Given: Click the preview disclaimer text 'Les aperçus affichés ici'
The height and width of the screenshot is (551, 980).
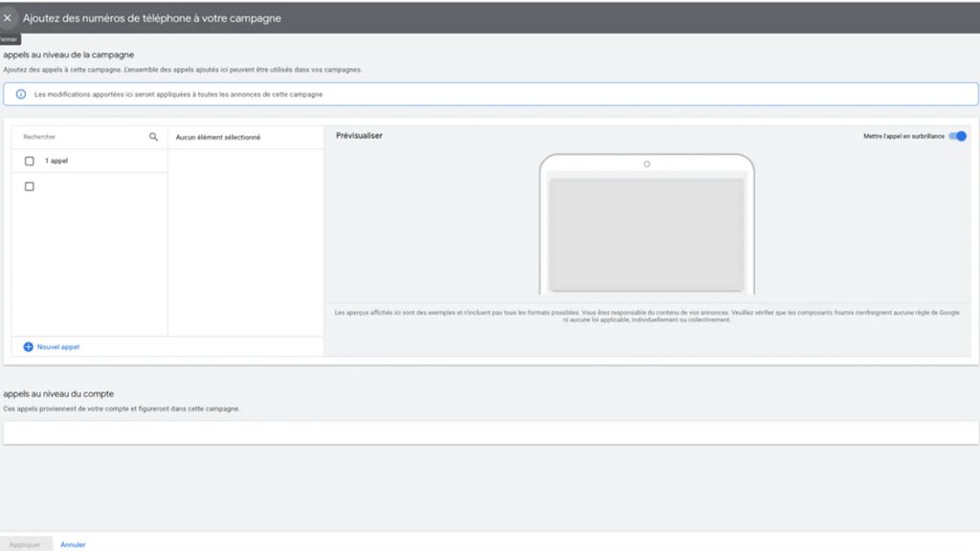Looking at the screenshot, I should [646, 316].
